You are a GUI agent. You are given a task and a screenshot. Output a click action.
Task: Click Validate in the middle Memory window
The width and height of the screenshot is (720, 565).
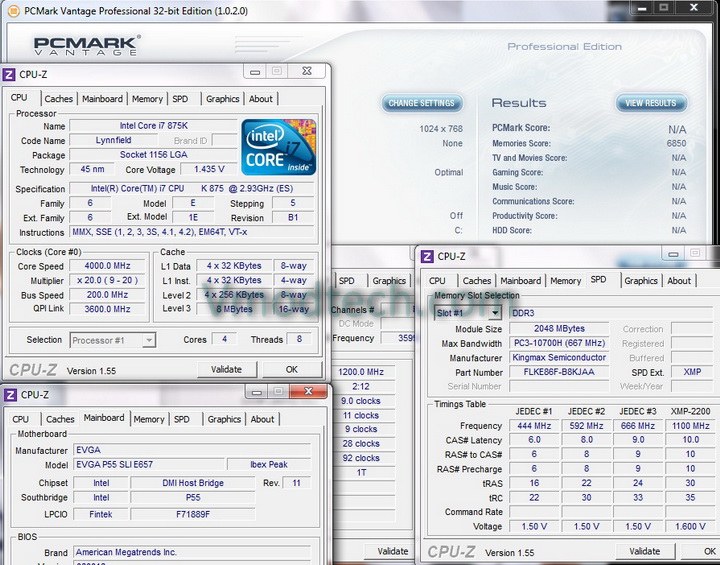pos(391,551)
